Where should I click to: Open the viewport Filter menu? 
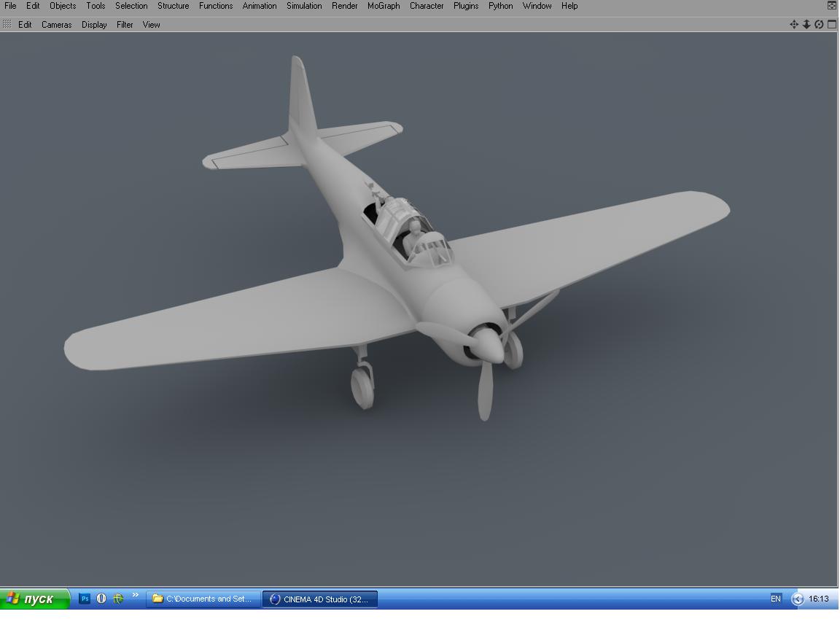(x=125, y=25)
